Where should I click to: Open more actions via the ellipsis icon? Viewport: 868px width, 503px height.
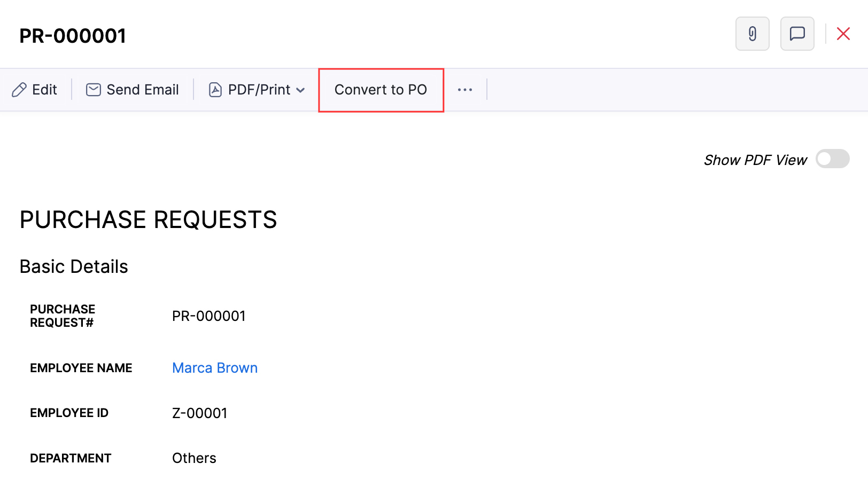point(464,89)
